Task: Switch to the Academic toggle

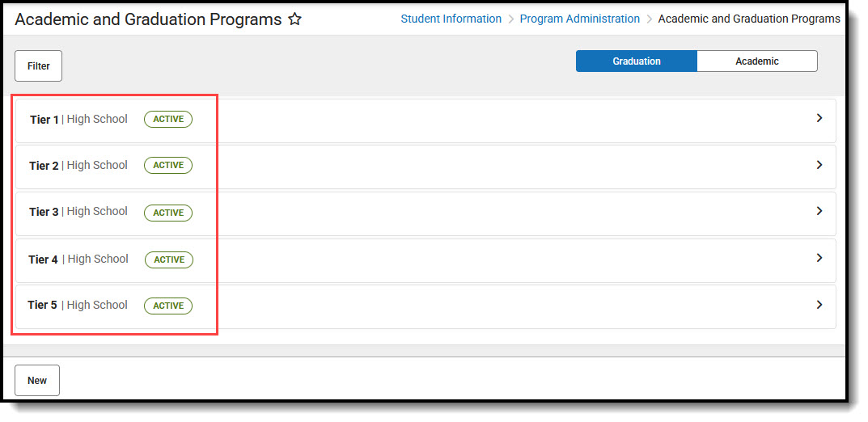Action: (756, 61)
